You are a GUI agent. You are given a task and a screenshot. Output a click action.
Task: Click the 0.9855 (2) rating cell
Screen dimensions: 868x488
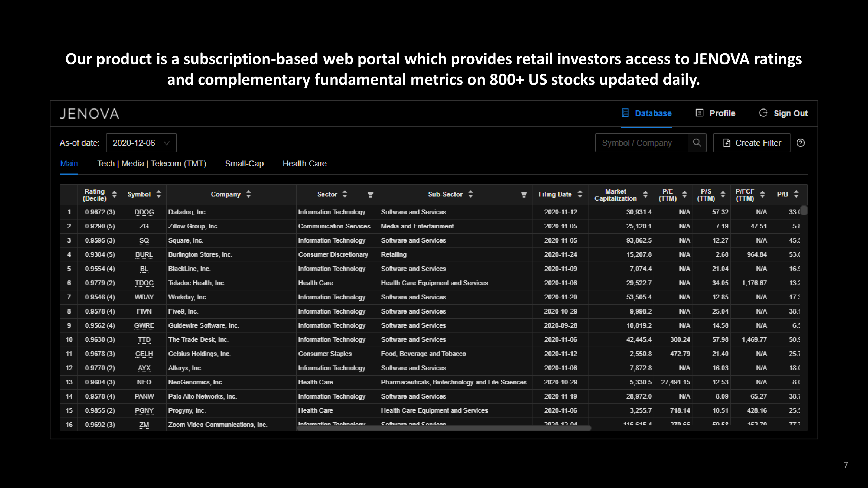point(100,411)
